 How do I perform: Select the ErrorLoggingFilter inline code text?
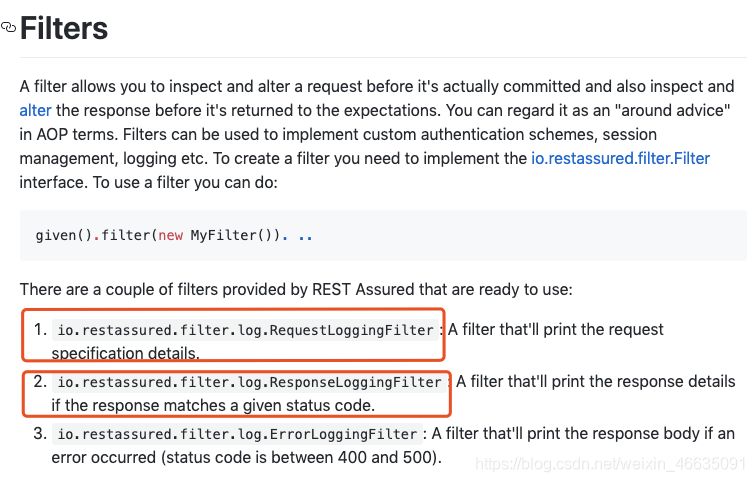coord(238,434)
